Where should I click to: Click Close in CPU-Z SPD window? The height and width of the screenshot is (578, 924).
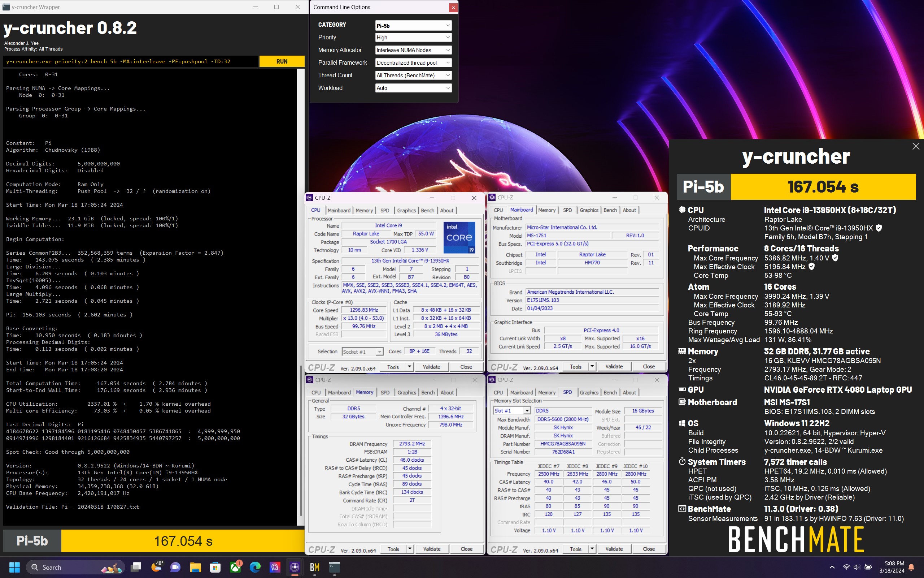(649, 549)
